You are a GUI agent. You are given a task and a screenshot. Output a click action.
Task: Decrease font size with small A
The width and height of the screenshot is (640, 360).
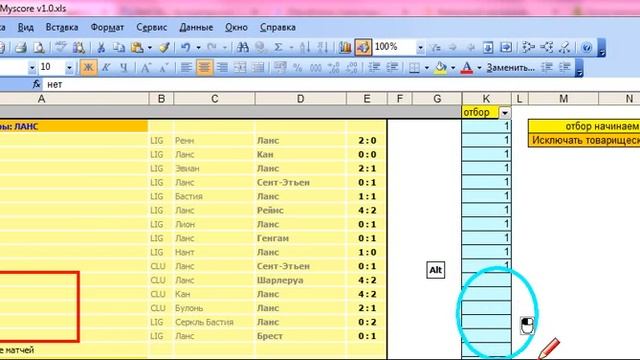(164, 67)
